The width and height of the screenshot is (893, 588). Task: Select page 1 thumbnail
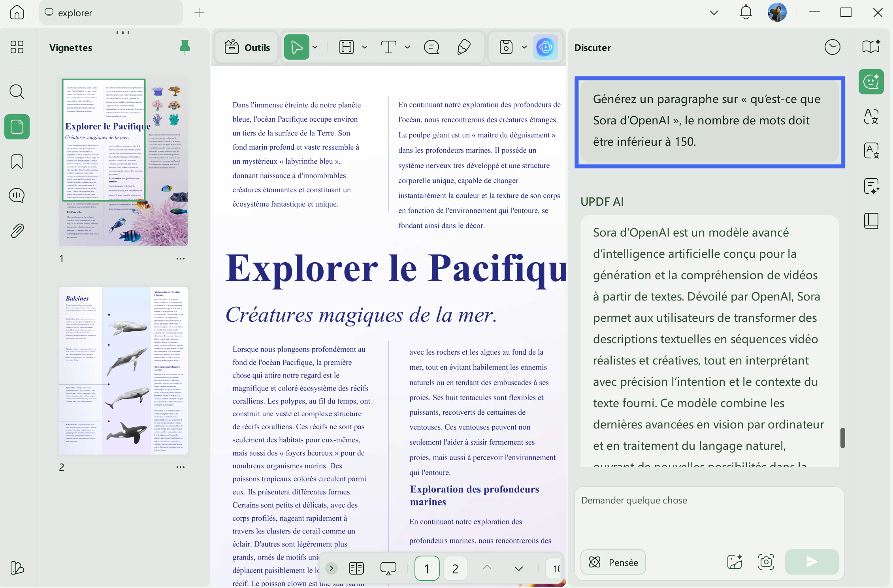123,162
